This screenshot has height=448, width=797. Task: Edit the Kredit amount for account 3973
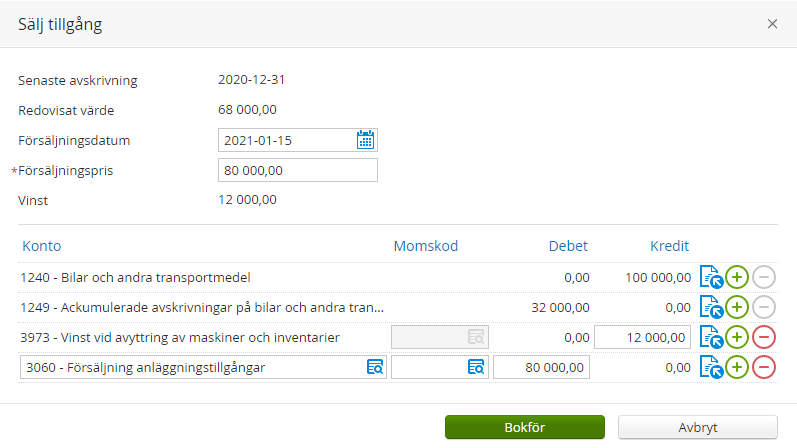642,337
